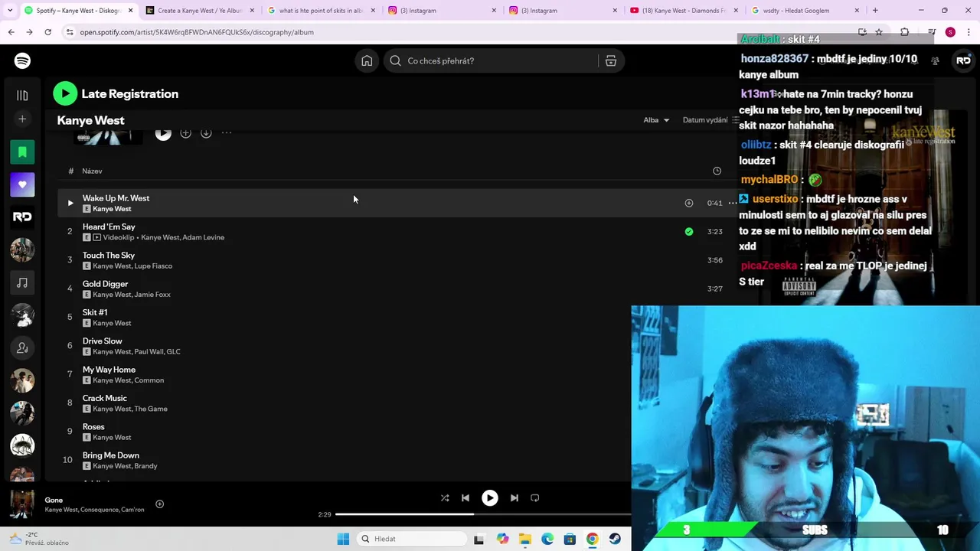Reload the Spotify page
This screenshot has height=551, width=980.
tap(47, 32)
